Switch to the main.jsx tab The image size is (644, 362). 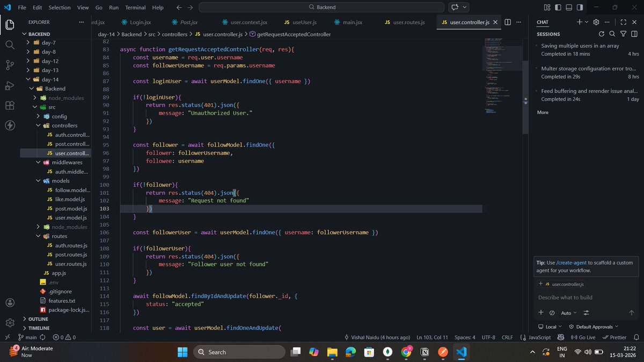click(x=348, y=22)
